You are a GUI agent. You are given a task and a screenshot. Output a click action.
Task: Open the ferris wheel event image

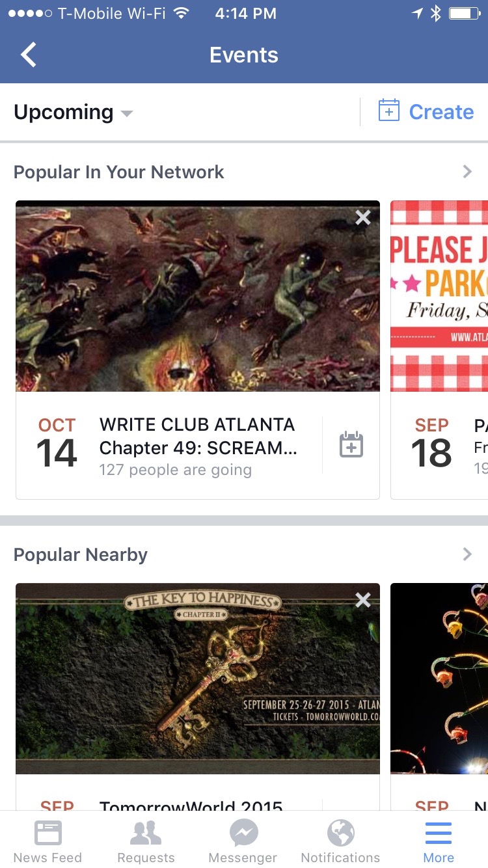point(439,678)
